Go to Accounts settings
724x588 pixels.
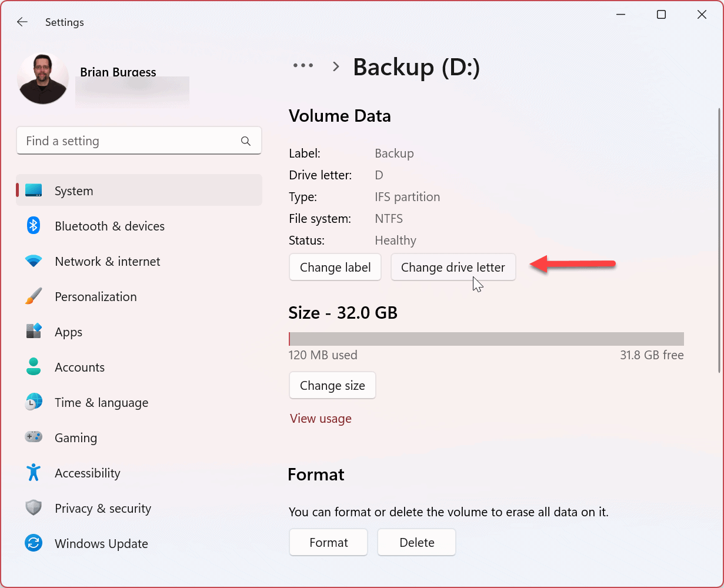[x=79, y=367]
